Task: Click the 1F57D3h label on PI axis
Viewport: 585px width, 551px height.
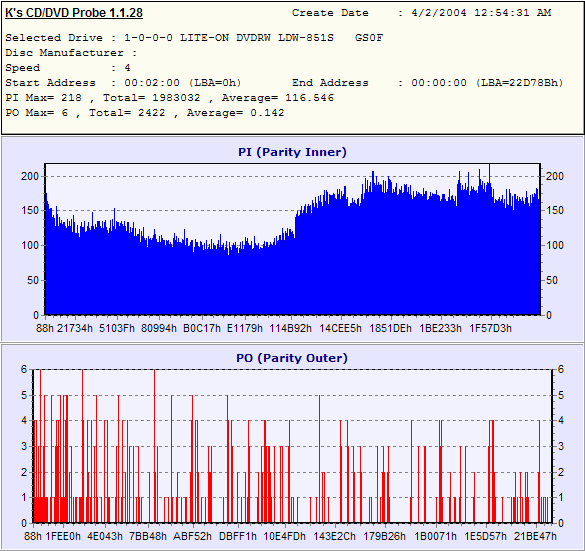Action: pyautogui.click(x=490, y=328)
